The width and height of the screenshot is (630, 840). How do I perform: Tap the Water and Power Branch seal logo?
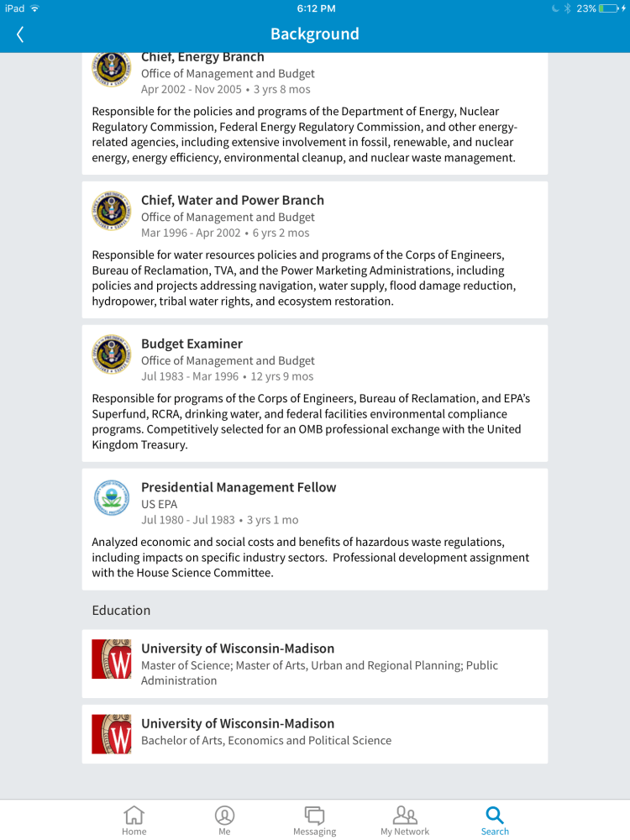(x=112, y=211)
